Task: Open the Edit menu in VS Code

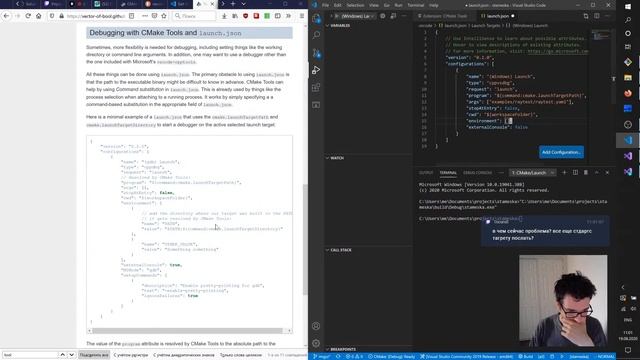Action: click(338, 5)
